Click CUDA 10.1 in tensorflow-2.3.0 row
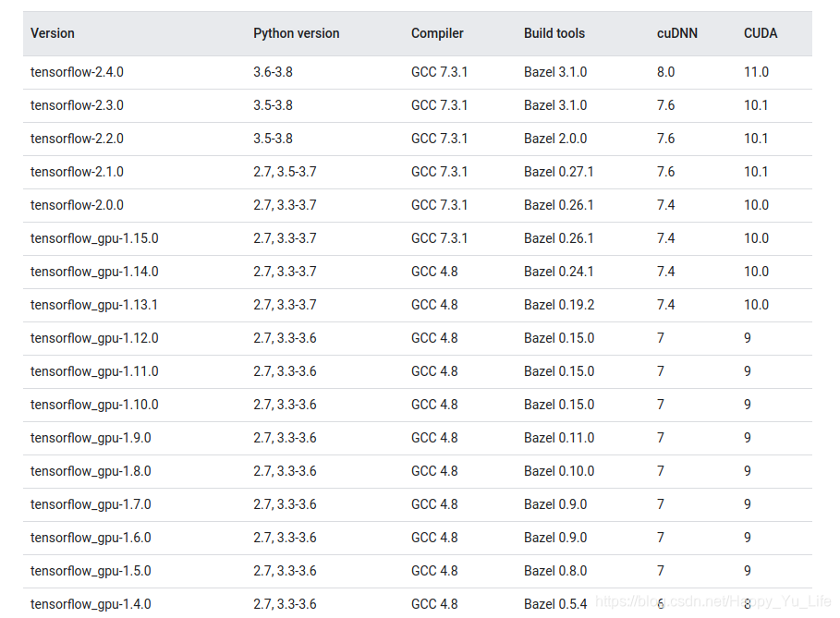Viewport: 840px width, 618px height. pyautogui.click(x=755, y=105)
